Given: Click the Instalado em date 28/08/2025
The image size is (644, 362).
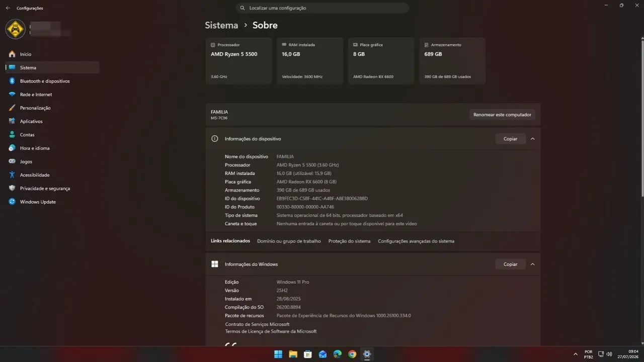Looking at the screenshot, I should click(x=289, y=299).
